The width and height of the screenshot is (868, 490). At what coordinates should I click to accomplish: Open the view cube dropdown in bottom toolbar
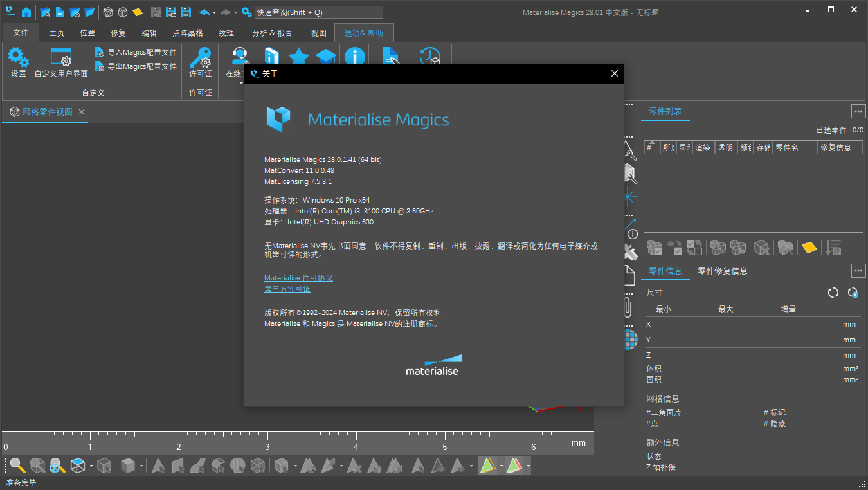[91, 465]
